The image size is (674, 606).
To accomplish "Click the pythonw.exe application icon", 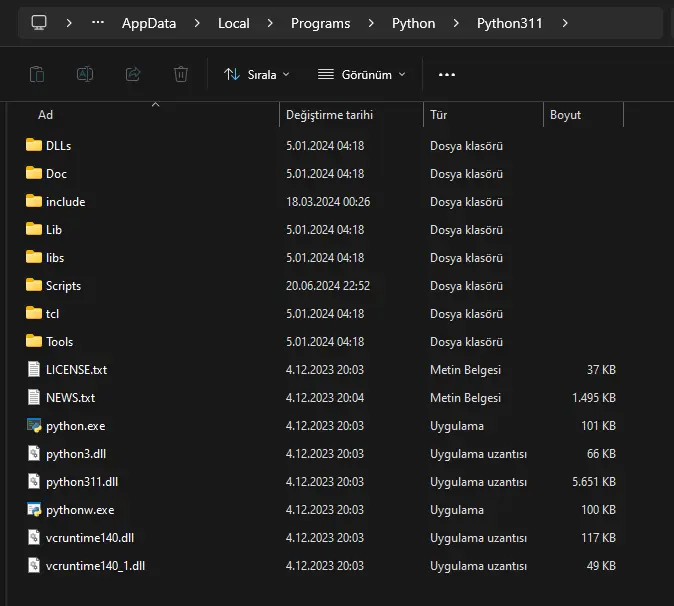I will [x=34, y=509].
